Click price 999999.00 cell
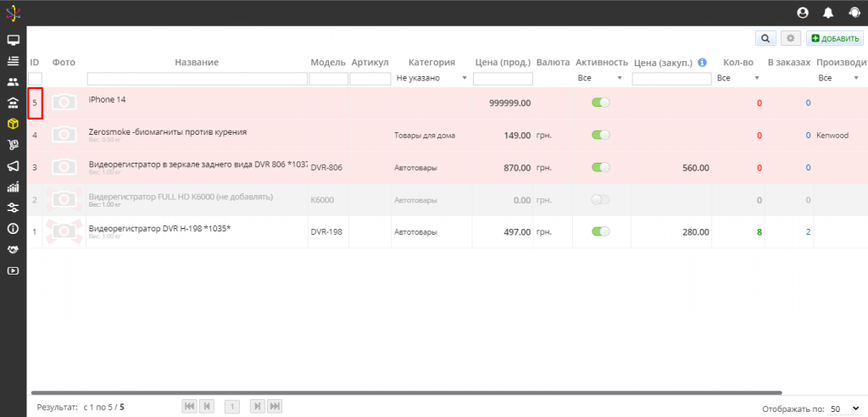The width and height of the screenshot is (868, 417). 509,103
